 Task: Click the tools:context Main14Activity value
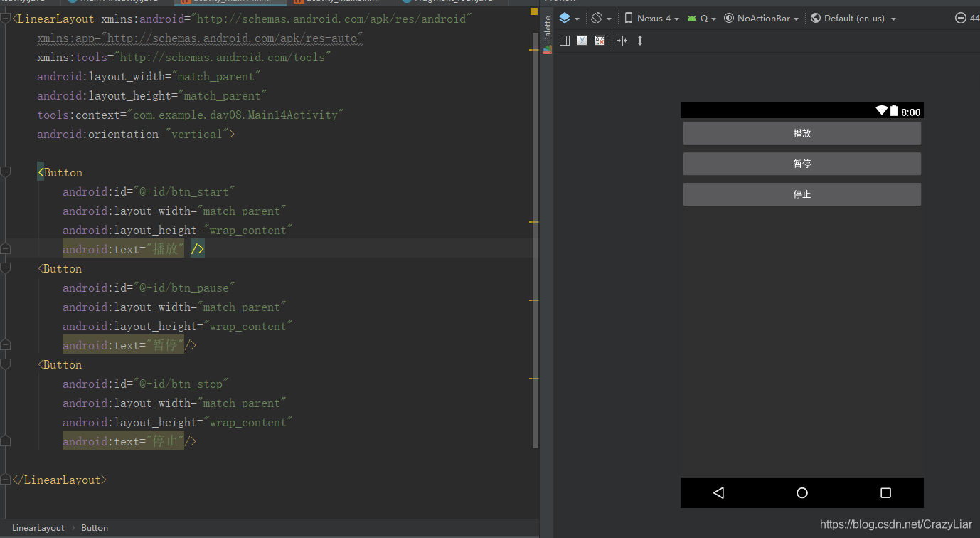click(x=235, y=115)
